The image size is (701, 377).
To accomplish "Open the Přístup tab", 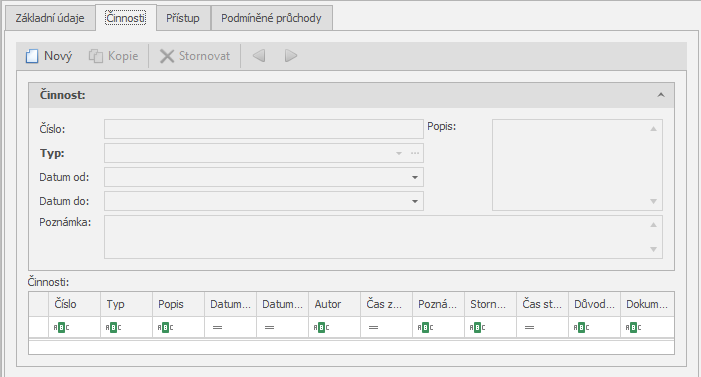I will (183, 18).
